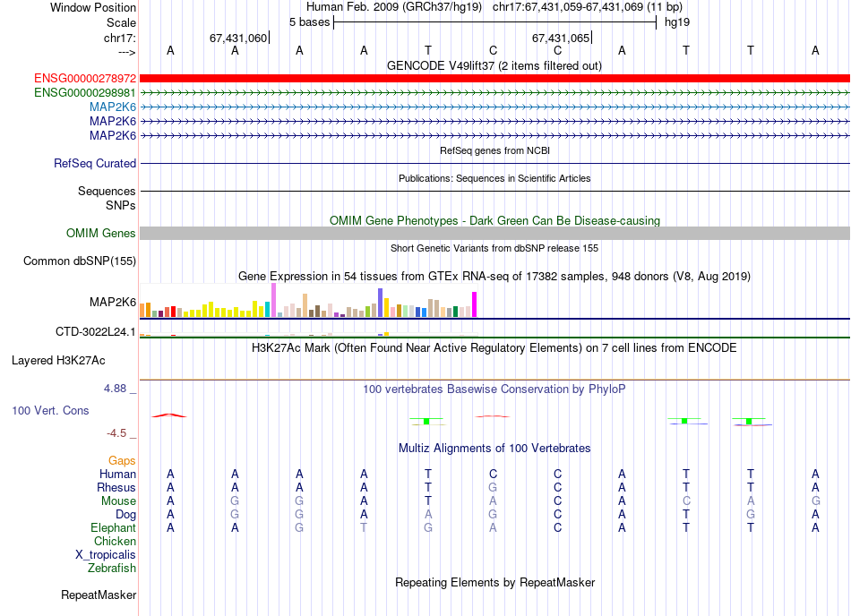
Task: Click the hg19 label beside the scale bar
Action: coord(677,22)
